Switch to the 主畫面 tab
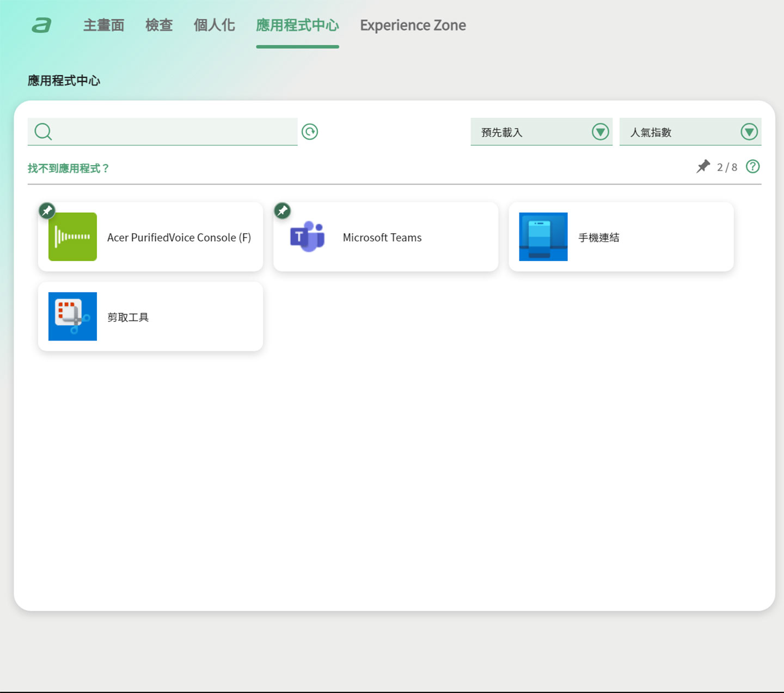The image size is (784, 693). 103,25
